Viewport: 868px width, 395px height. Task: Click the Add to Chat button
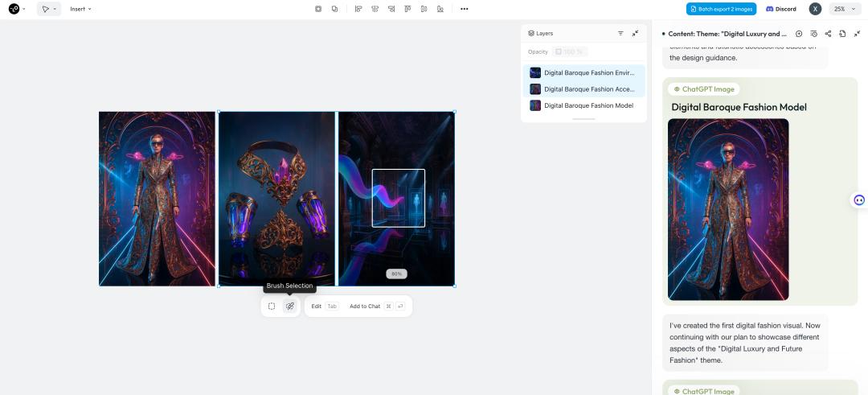coord(365,307)
